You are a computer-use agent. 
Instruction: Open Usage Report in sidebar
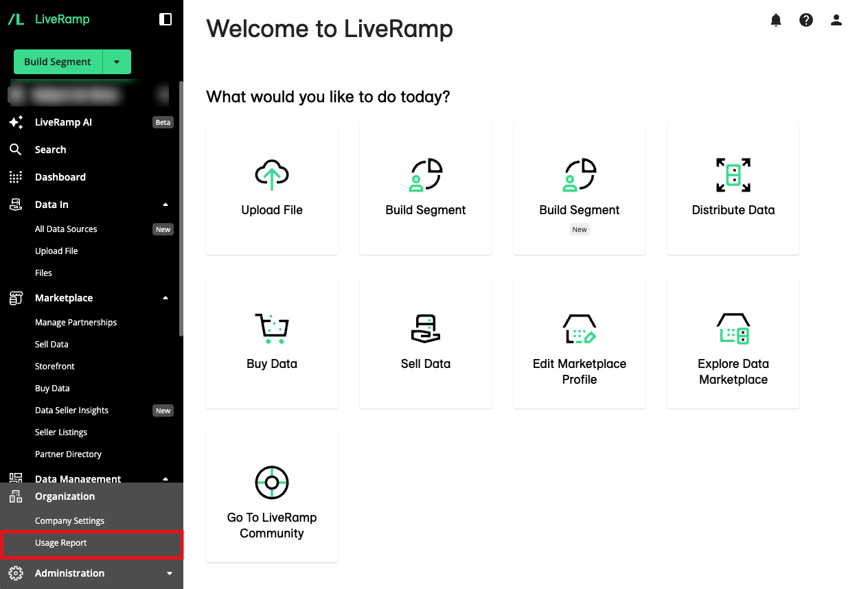(61, 543)
